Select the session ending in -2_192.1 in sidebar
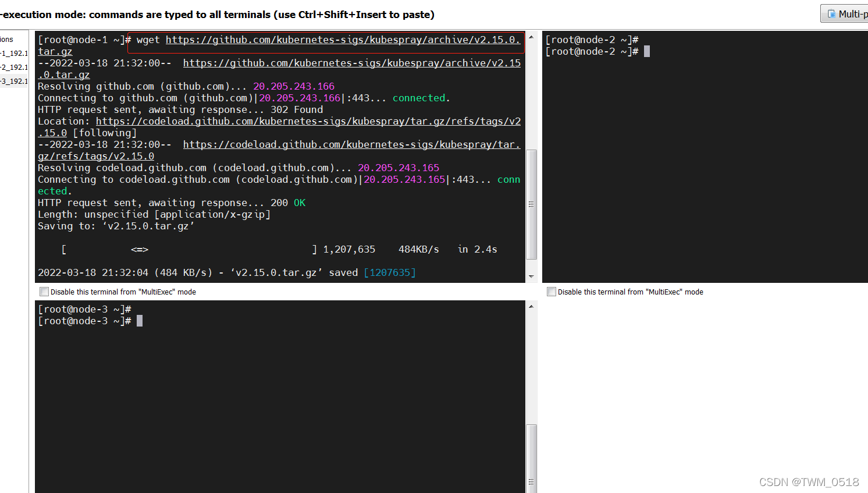 click(14, 68)
